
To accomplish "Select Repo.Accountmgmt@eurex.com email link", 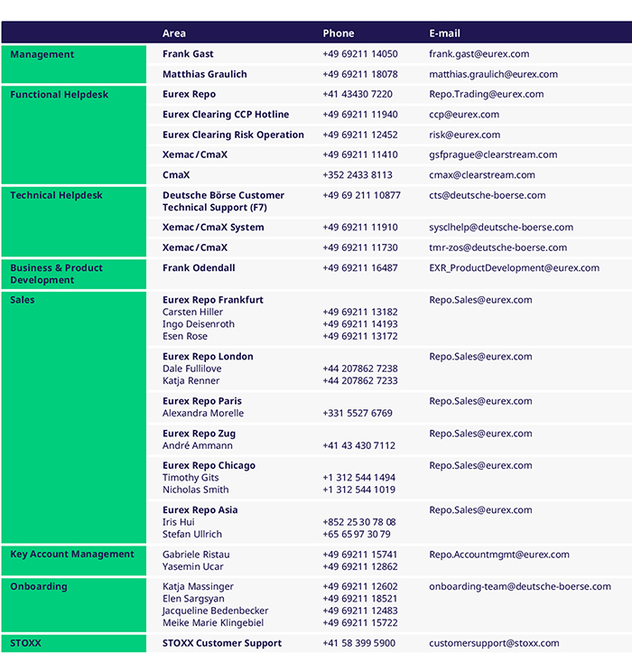I will click(498, 555).
